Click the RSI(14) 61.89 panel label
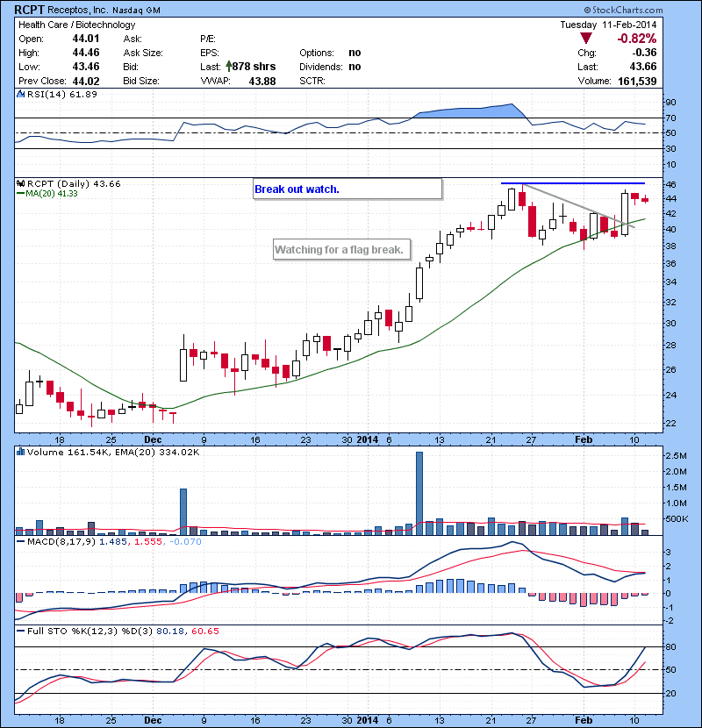The image size is (702, 728). coord(62,94)
